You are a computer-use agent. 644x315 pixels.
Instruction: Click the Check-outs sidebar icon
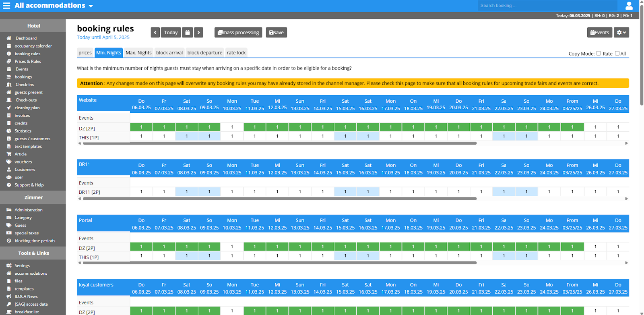9,100
